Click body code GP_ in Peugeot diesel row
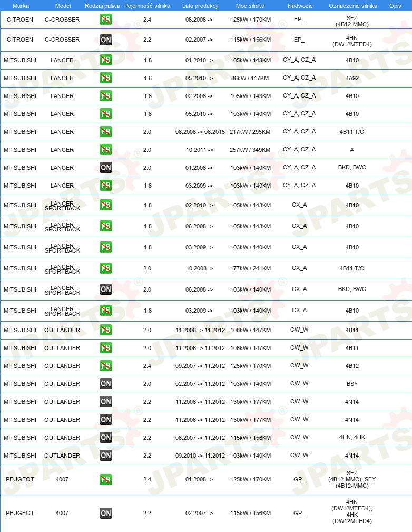Image resolution: width=412 pixels, height=532 pixels. click(x=299, y=513)
